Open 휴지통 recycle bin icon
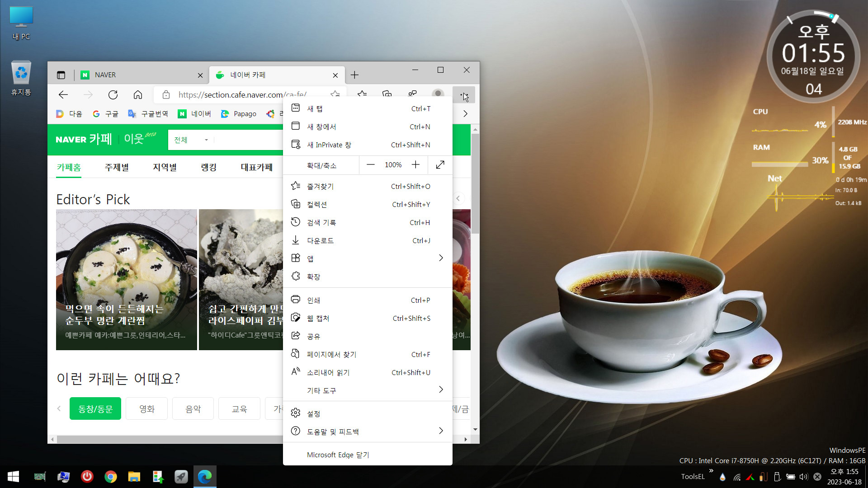Screen dimensions: 868x488 (21, 78)
